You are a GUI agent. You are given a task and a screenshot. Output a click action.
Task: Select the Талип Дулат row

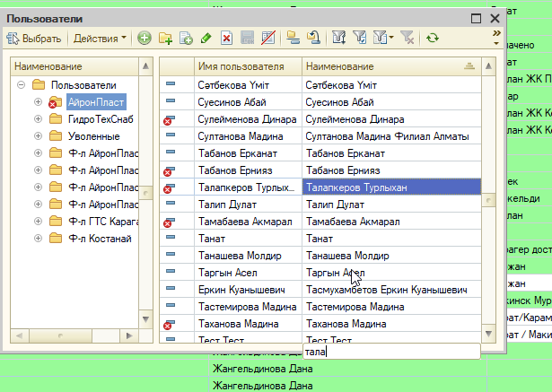click(x=320, y=205)
